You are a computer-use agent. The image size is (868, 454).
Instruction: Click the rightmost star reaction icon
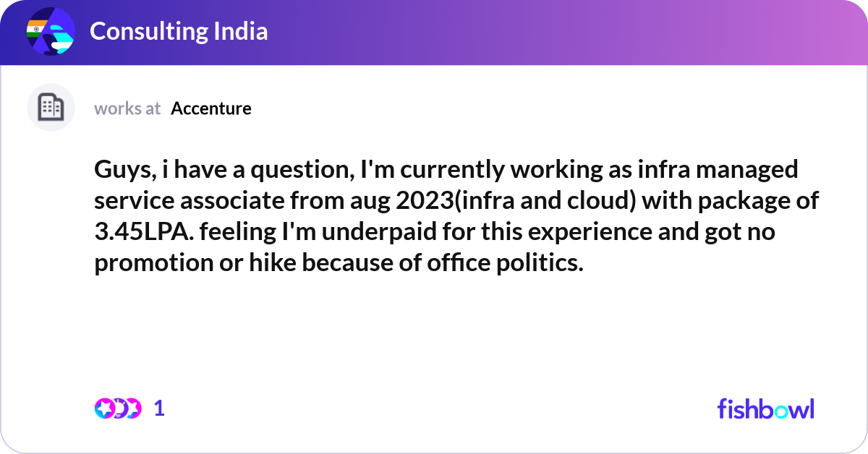pos(132,408)
